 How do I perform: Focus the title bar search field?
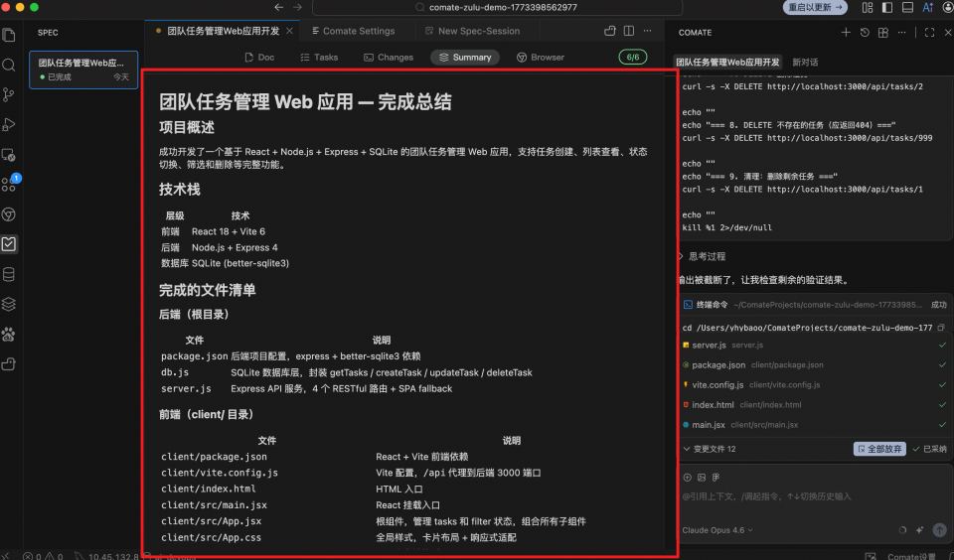[x=497, y=7]
